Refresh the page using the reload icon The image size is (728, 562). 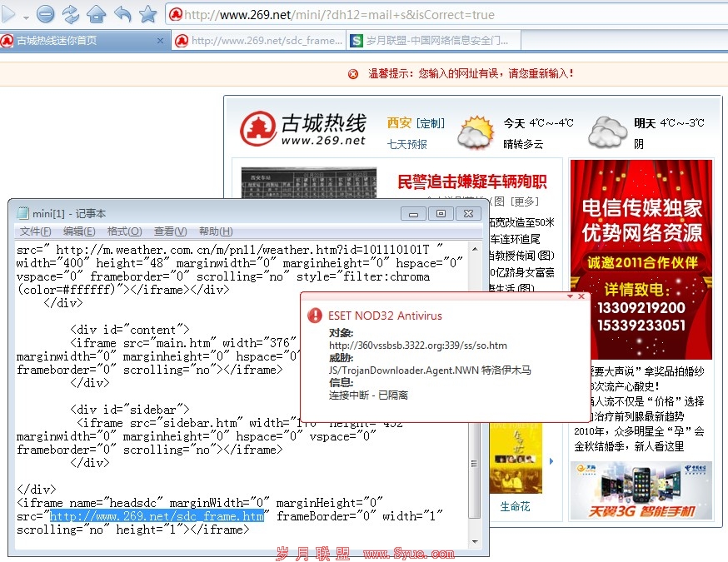click(71, 14)
